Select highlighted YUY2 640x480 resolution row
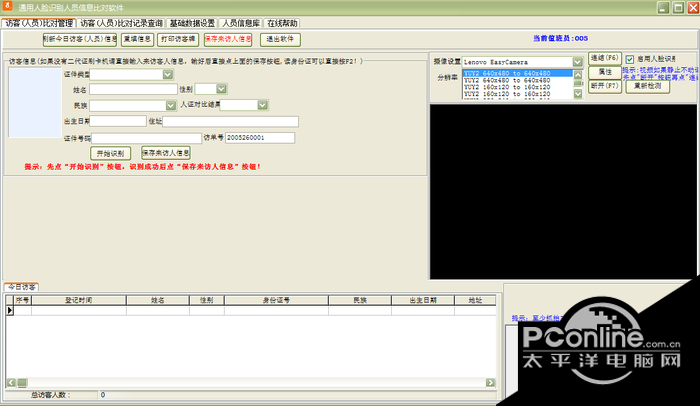This screenshot has height=406, width=700. 517,74
